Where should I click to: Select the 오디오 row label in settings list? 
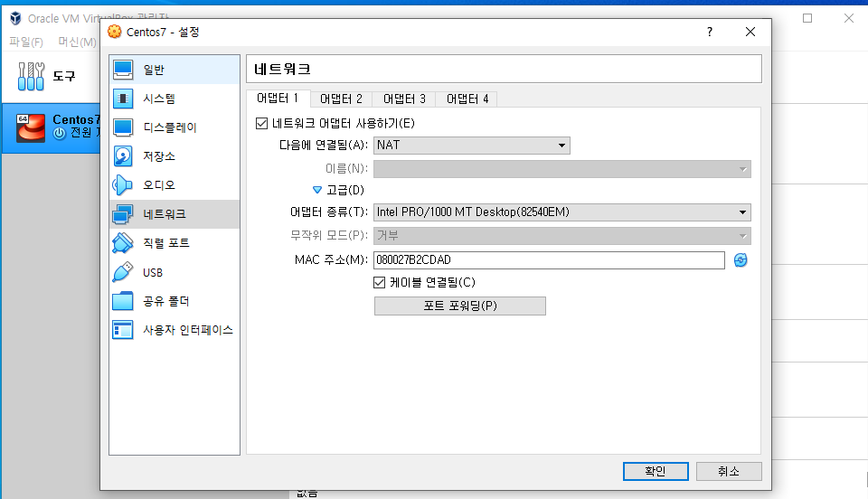pyautogui.click(x=159, y=184)
